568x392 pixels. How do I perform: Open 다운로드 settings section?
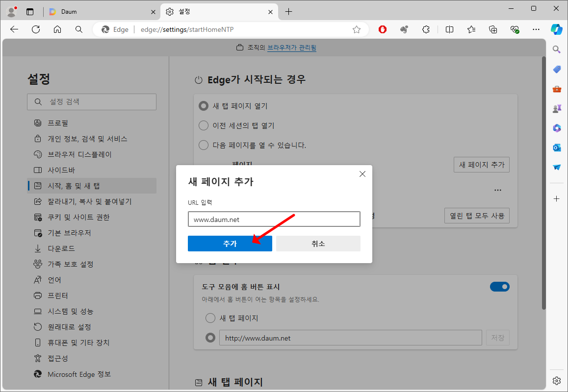tap(92, 248)
